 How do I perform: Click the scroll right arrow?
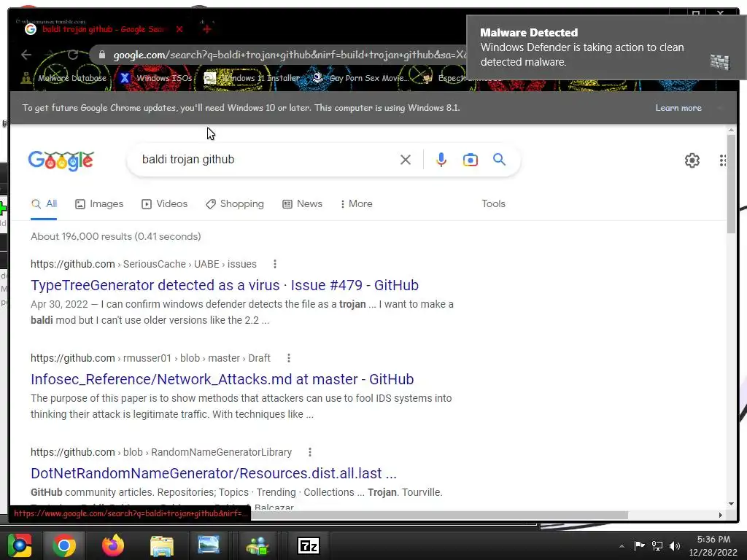pyautogui.click(x=720, y=516)
